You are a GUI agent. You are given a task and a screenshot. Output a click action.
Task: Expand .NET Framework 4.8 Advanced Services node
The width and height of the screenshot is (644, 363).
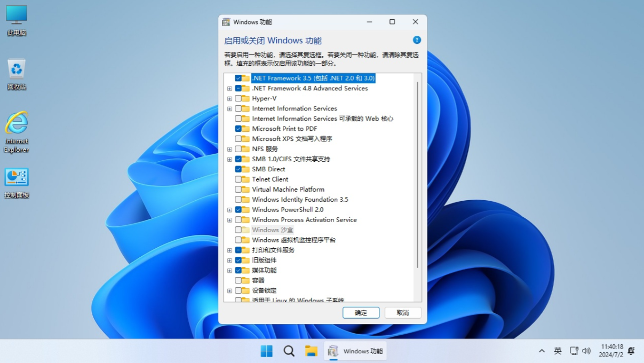(229, 88)
